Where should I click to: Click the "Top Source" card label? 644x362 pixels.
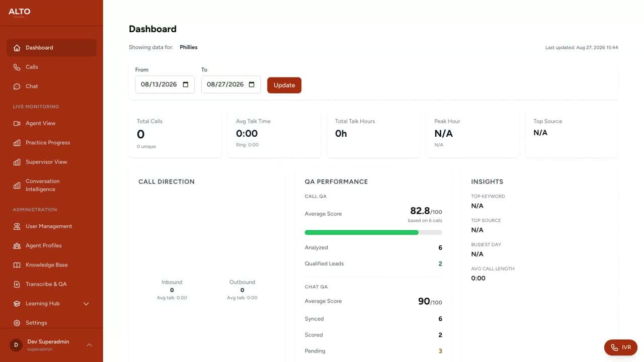pyautogui.click(x=548, y=121)
